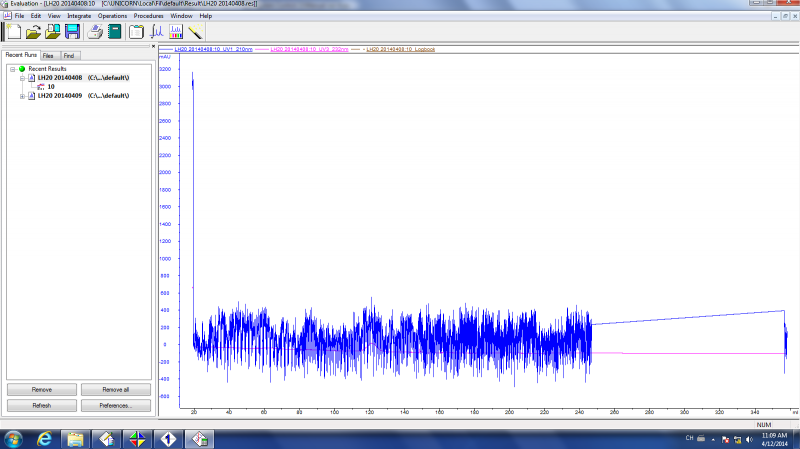Viewport: 800px width, 449px height.
Task: Click the wand tool toolbar icon
Action: (x=196, y=31)
